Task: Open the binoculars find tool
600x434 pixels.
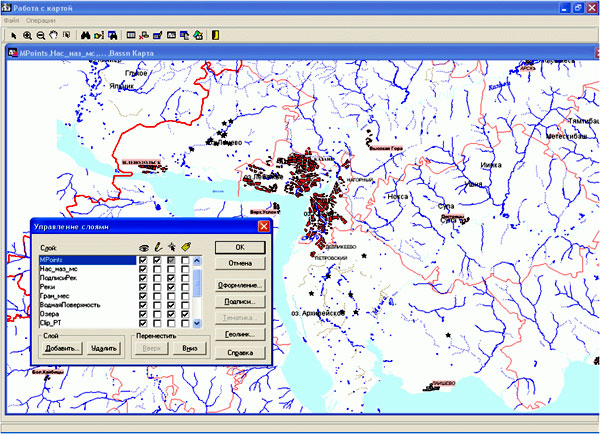Action: pos(85,35)
